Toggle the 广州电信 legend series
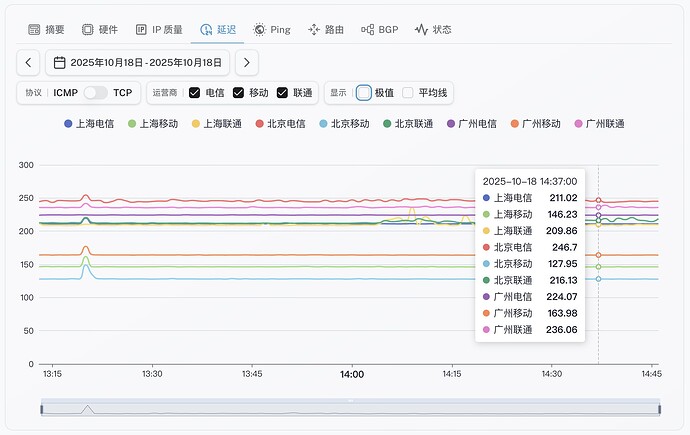Image resolution: width=690 pixels, height=435 pixels. 472,124
